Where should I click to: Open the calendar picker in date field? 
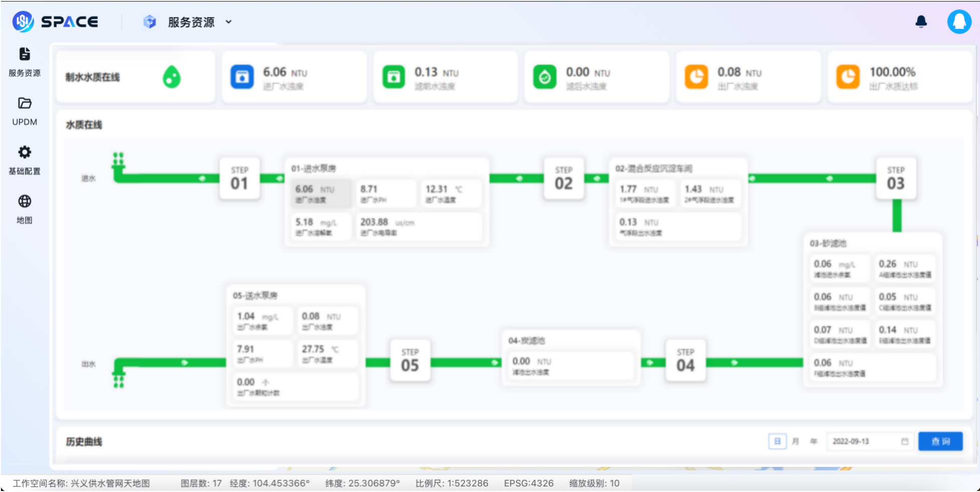904,441
